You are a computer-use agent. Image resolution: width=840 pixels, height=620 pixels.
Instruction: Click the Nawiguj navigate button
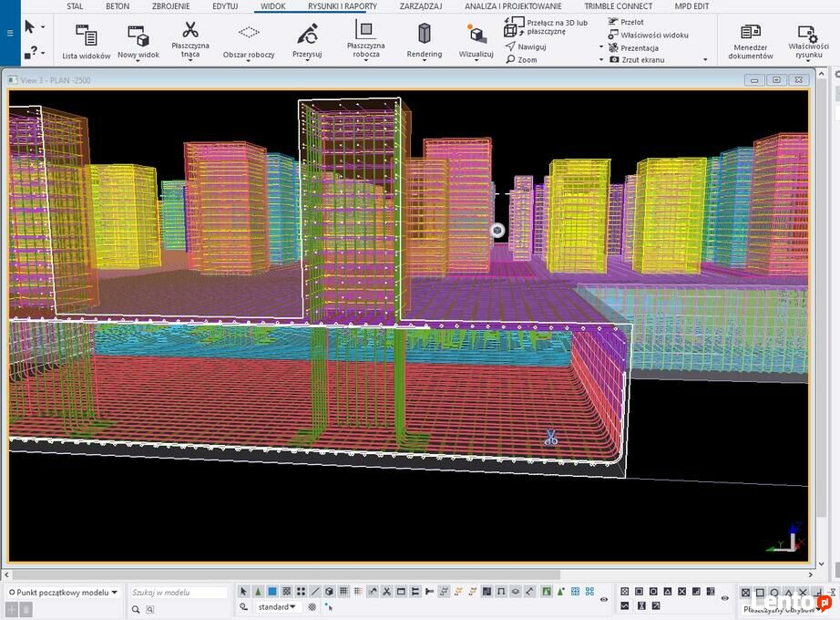point(526,46)
